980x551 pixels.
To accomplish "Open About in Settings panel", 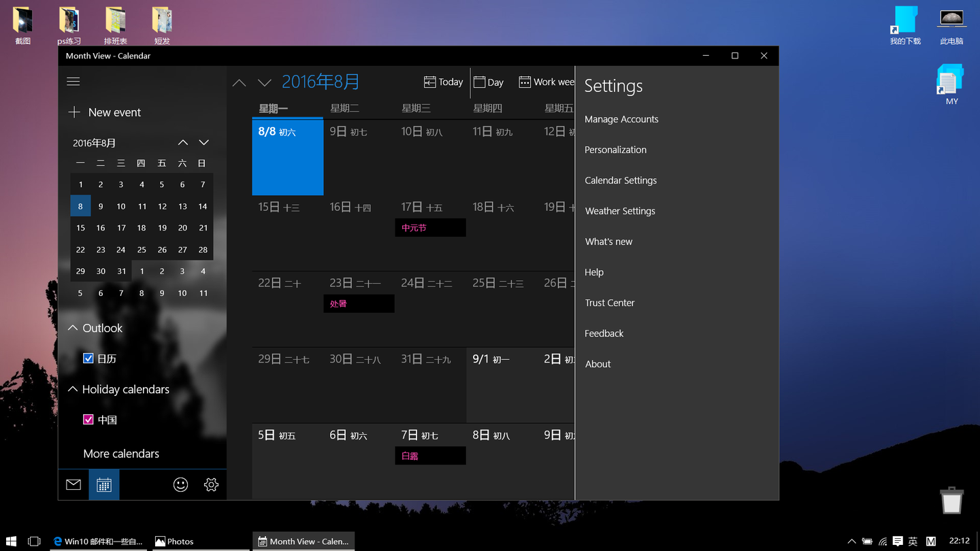I will [598, 364].
